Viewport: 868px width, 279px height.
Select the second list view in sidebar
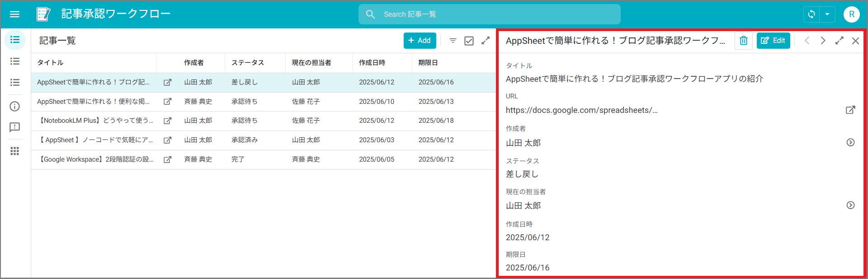pyautogui.click(x=15, y=61)
